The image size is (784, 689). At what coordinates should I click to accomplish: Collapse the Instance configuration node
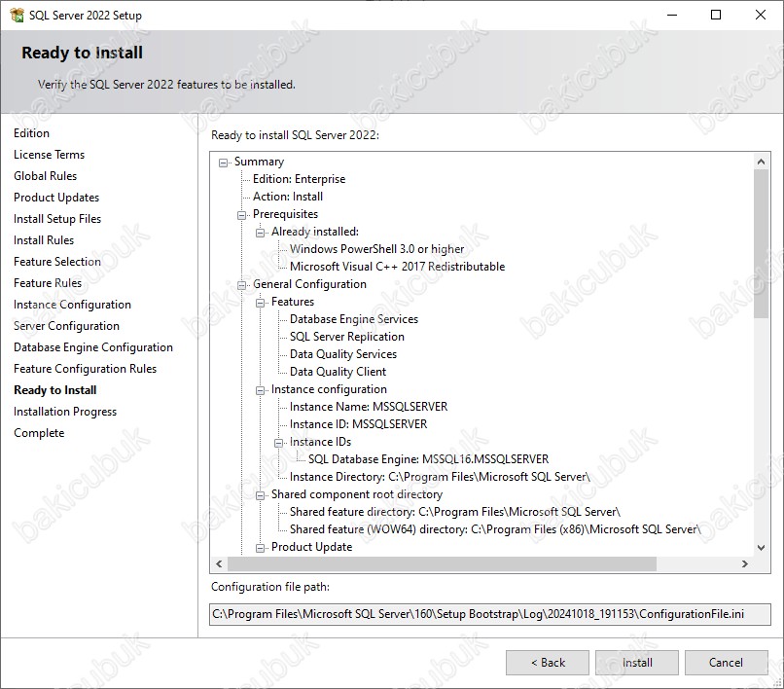[260, 390]
